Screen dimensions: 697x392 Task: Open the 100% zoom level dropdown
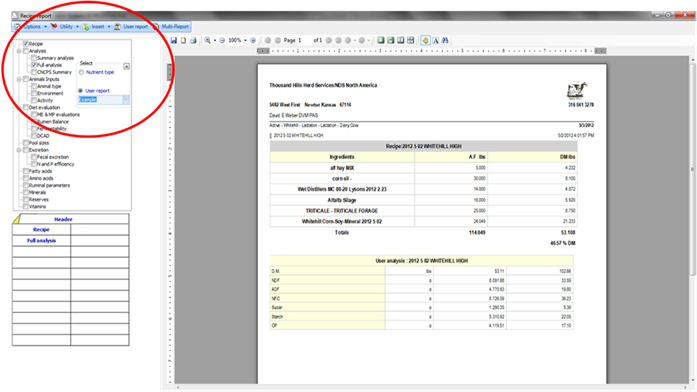click(245, 40)
